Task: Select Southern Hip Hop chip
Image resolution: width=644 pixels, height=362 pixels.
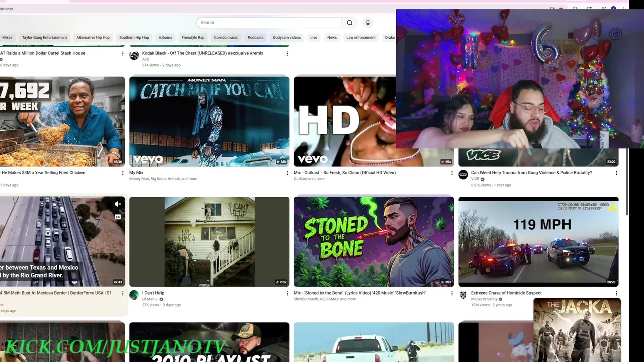Action: [x=134, y=38]
